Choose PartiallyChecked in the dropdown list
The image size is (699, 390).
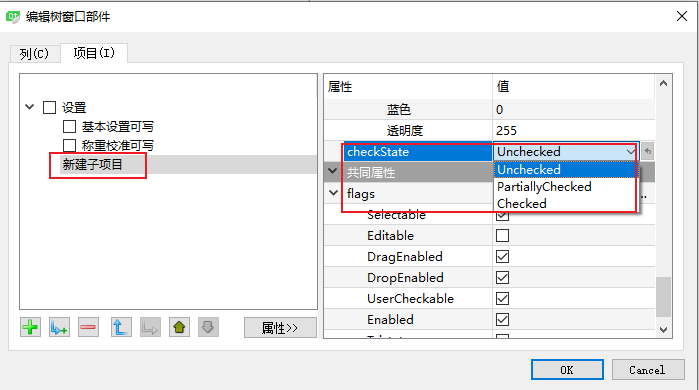click(x=566, y=187)
